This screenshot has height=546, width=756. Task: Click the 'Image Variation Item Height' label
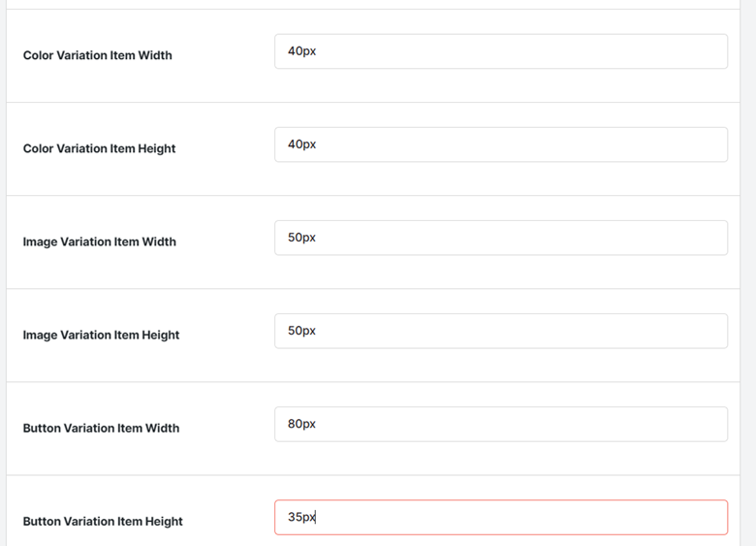[x=101, y=335]
